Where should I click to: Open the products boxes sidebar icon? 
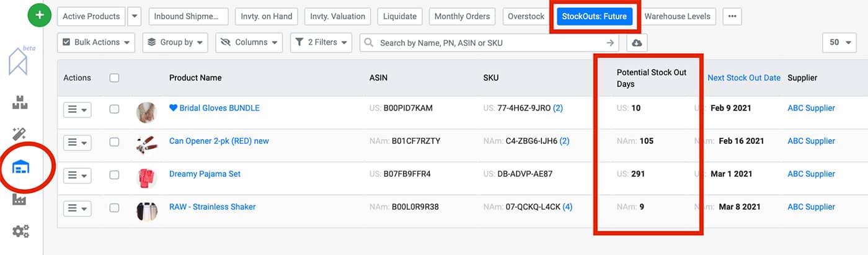(20, 104)
